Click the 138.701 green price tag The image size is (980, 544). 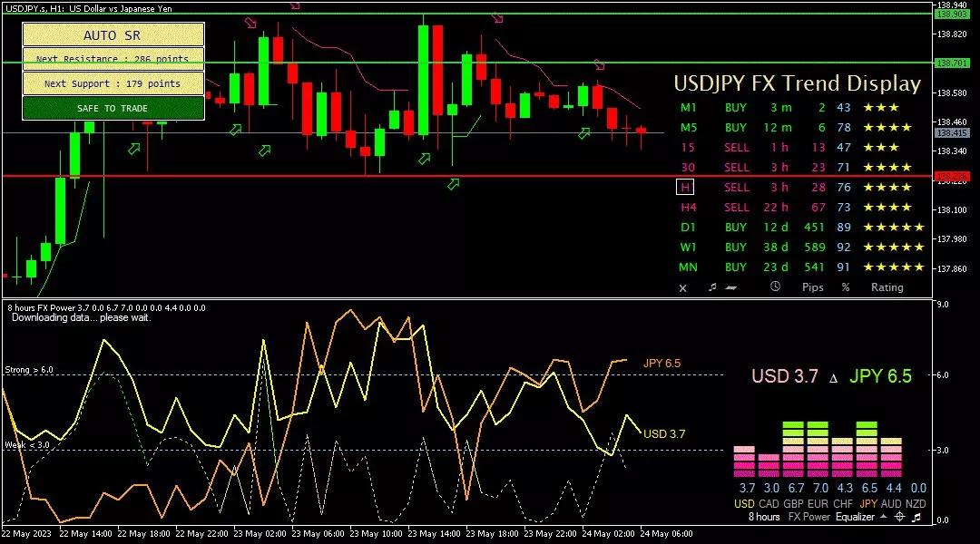tap(952, 63)
